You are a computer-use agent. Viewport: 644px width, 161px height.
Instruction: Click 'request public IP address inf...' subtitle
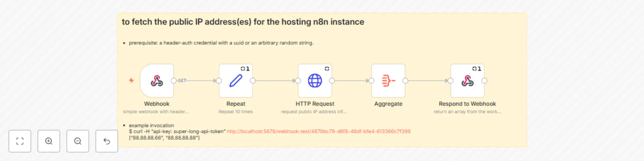click(x=314, y=112)
